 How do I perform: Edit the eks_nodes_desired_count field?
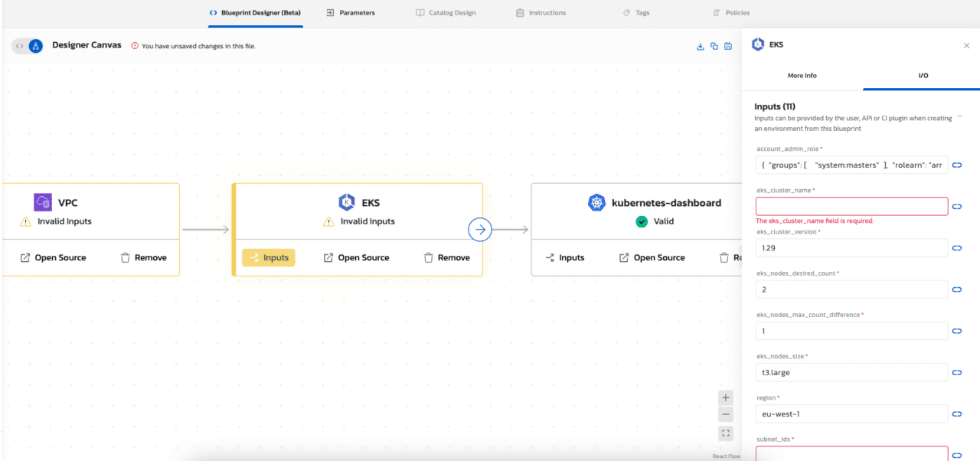pyautogui.click(x=851, y=289)
